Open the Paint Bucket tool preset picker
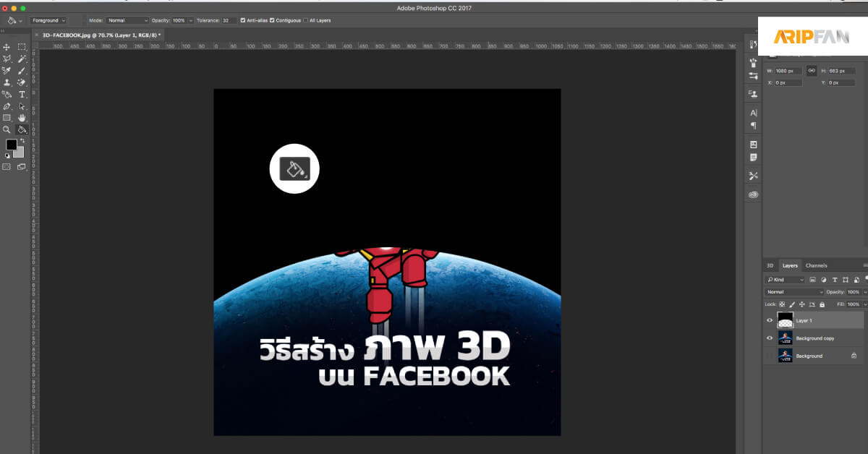 coord(14,20)
